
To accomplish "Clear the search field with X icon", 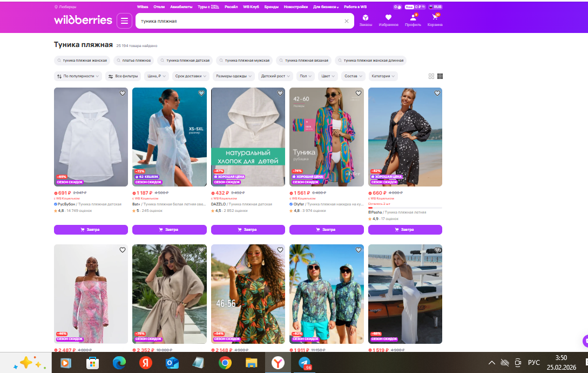I will pyautogui.click(x=347, y=21).
